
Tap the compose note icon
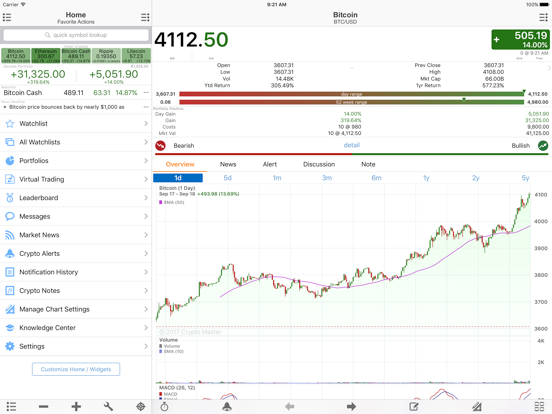414,407
